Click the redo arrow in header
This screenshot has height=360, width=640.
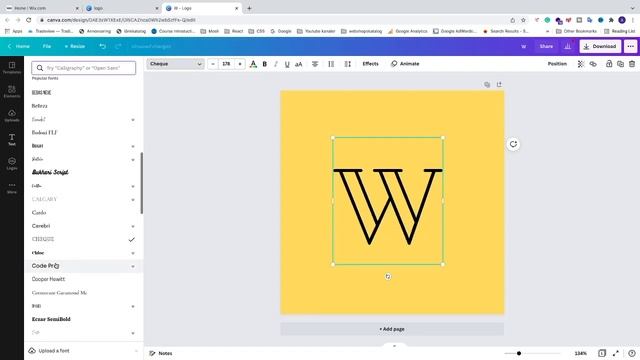coord(118,47)
